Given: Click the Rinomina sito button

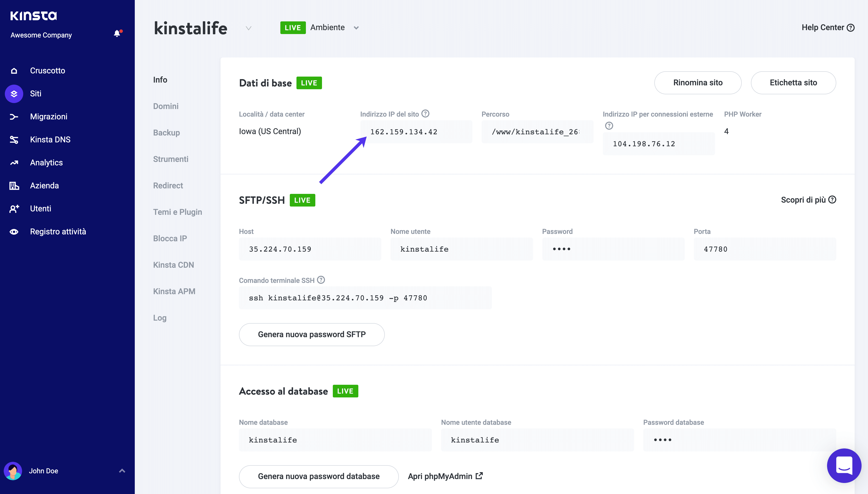Looking at the screenshot, I should coord(698,82).
